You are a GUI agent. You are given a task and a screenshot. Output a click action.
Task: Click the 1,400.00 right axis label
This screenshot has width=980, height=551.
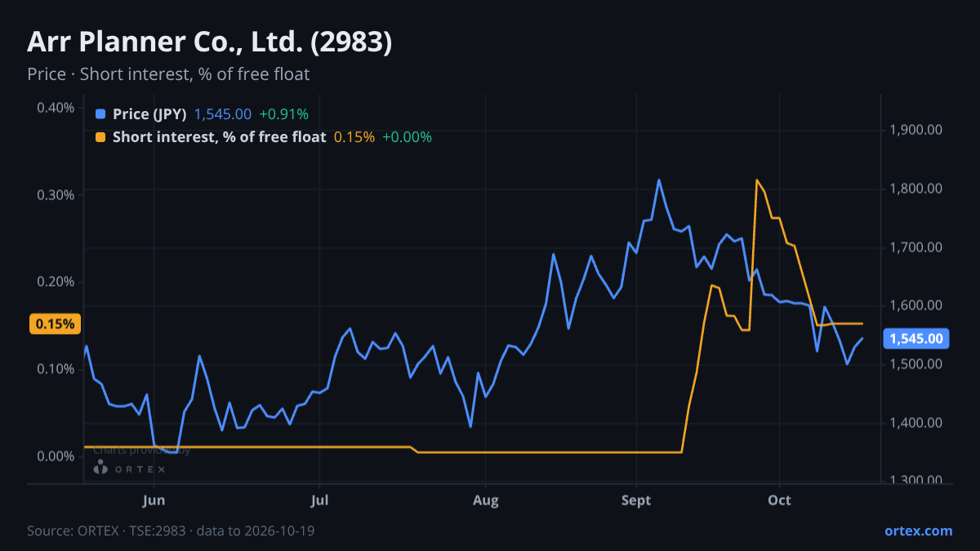click(x=916, y=423)
